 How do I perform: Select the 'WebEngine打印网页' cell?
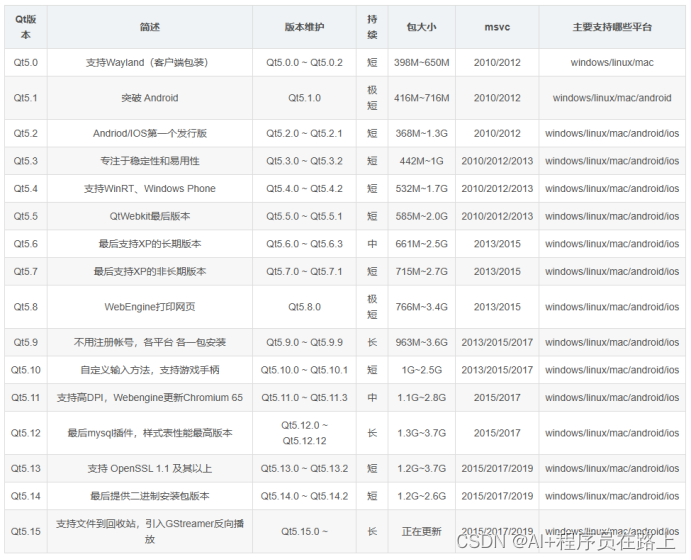point(150,307)
